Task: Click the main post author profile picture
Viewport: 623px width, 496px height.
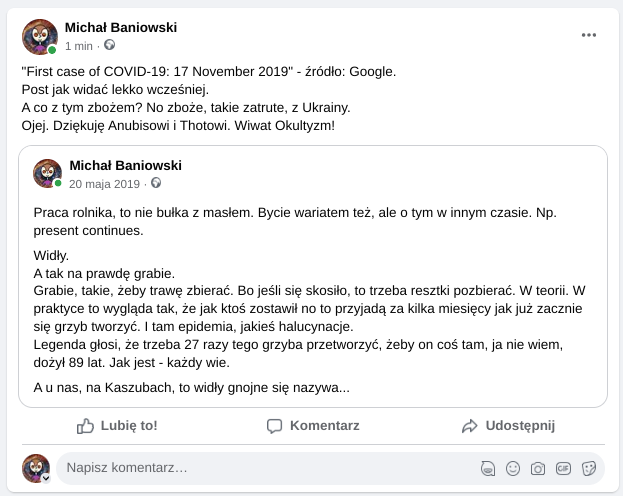Action: coord(39,36)
